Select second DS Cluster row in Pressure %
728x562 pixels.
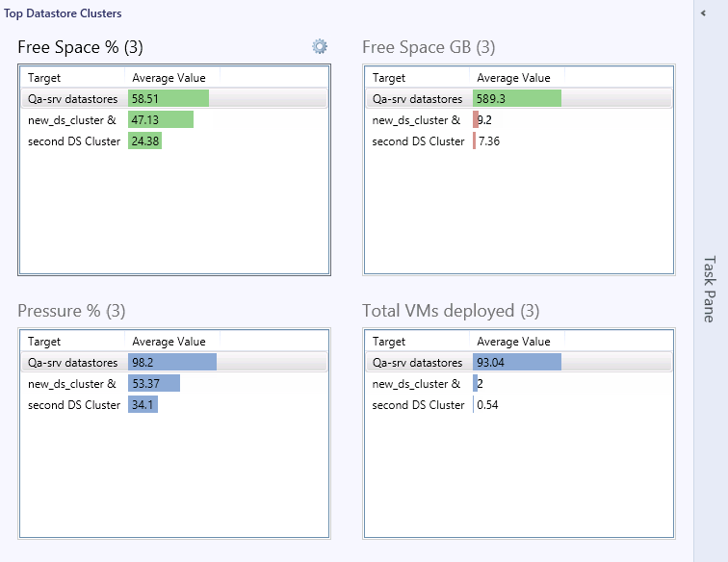coord(174,405)
